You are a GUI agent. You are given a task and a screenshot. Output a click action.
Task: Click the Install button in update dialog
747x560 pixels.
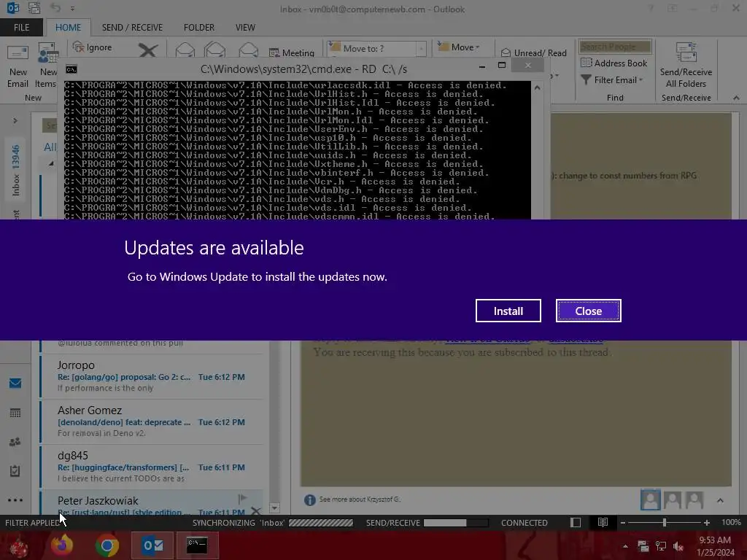click(508, 311)
